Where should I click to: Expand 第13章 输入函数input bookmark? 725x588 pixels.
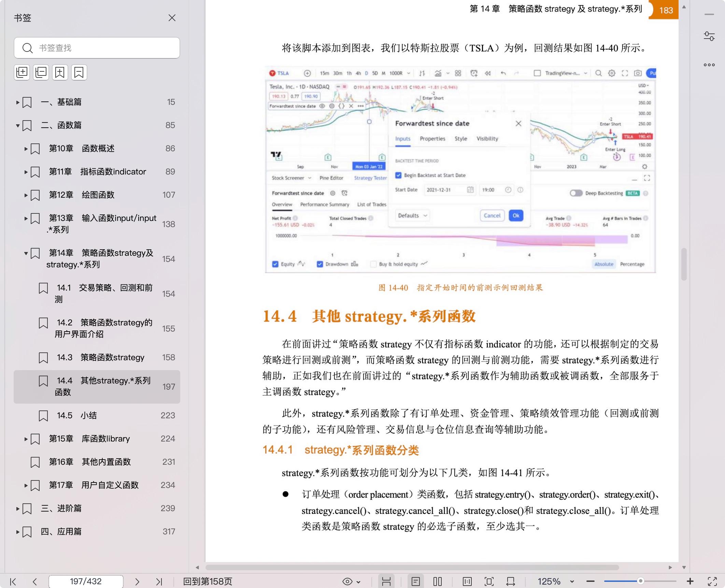click(26, 218)
